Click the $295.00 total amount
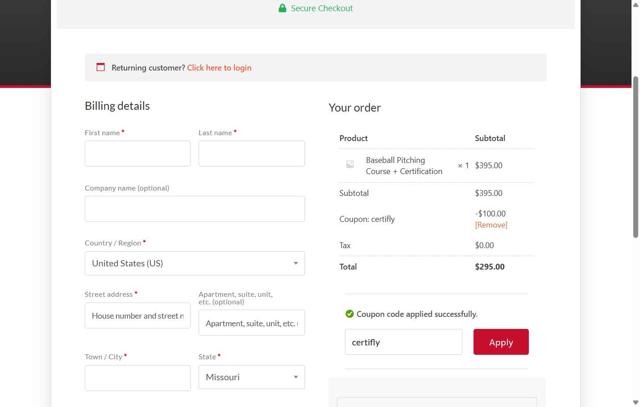 tap(489, 267)
